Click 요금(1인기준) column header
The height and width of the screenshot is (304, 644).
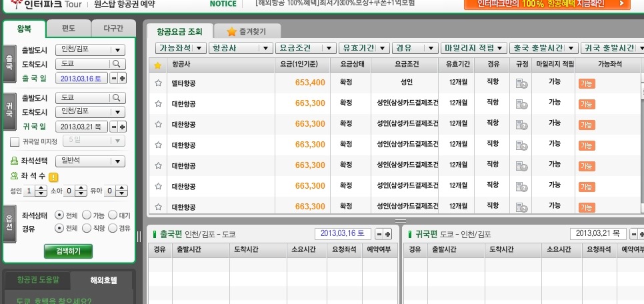[302, 65]
